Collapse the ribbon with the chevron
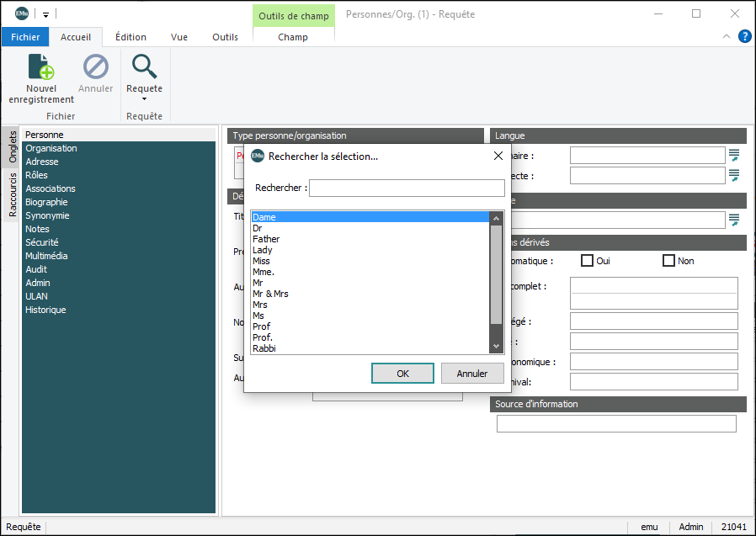Screen dimensions: 756x536 727,37
